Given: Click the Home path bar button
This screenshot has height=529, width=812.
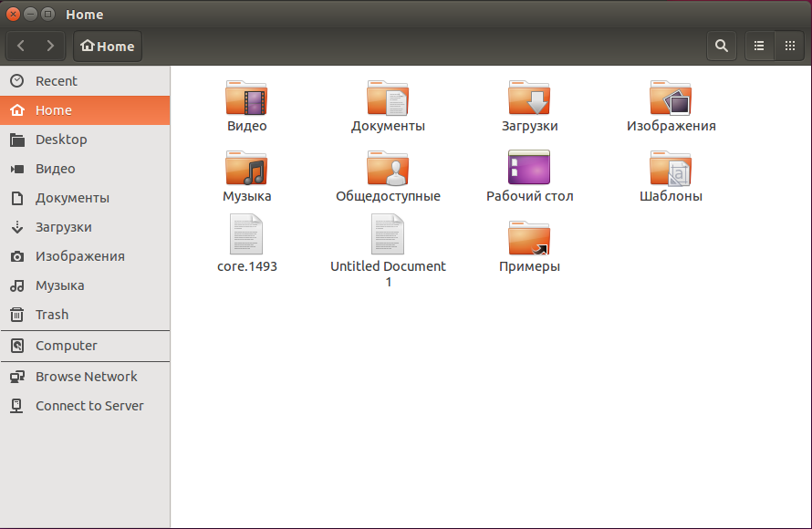Looking at the screenshot, I should point(108,47).
